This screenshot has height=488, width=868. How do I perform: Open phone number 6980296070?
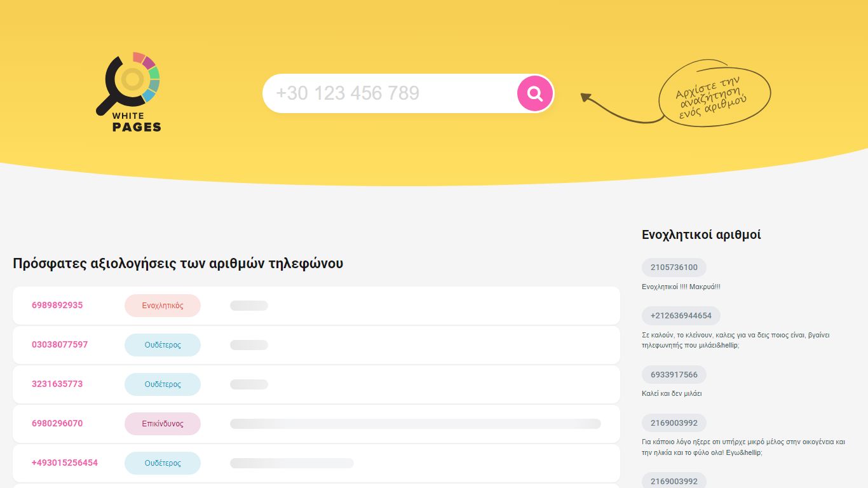[x=57, y=423]
